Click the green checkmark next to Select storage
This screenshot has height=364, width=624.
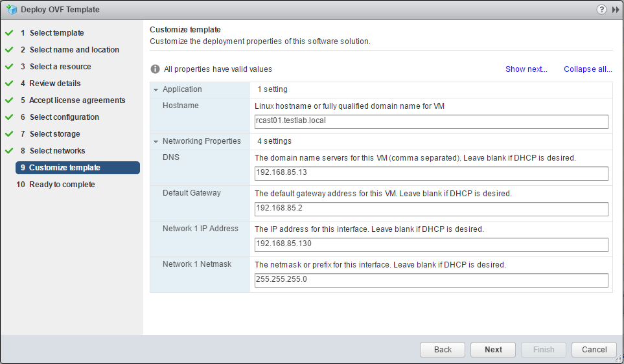(x=9, y=134)
